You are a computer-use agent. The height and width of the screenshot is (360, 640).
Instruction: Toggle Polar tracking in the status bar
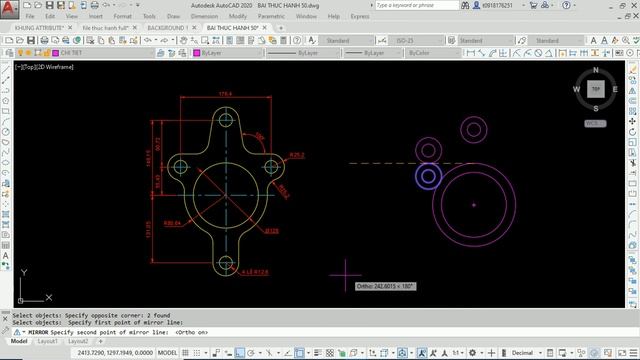tap(251, 353)
